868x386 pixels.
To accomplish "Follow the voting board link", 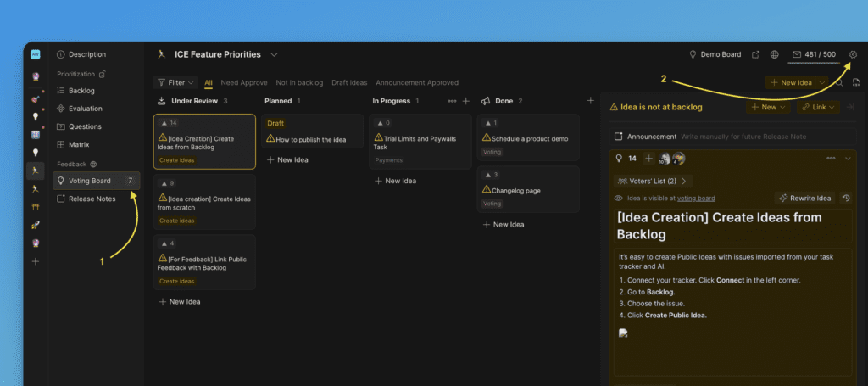I will coord(695,198).
